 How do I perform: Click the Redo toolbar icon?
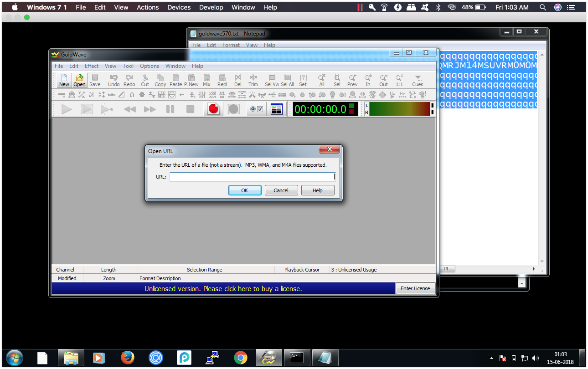129,80
